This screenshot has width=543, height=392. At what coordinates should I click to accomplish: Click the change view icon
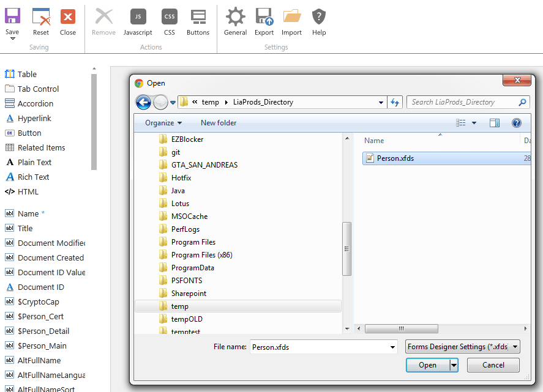(460, 123)
